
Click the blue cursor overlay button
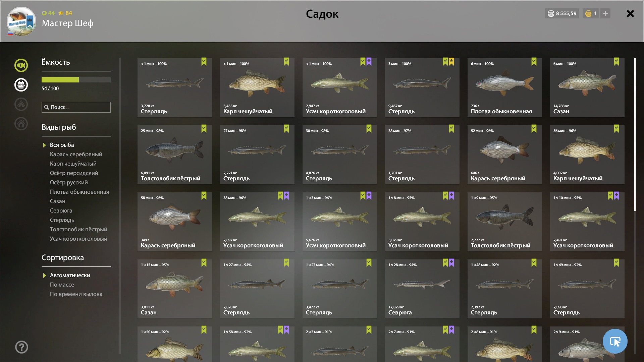click(615, 341)
